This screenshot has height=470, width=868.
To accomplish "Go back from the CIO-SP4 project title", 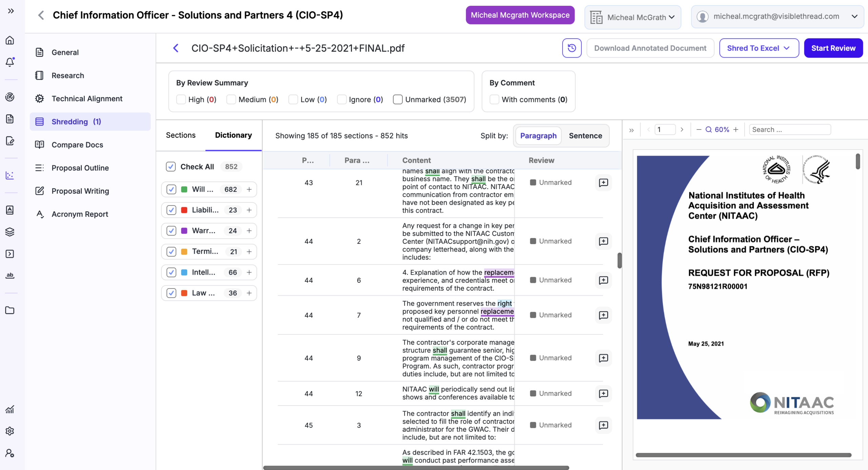I will pos(41,15).
